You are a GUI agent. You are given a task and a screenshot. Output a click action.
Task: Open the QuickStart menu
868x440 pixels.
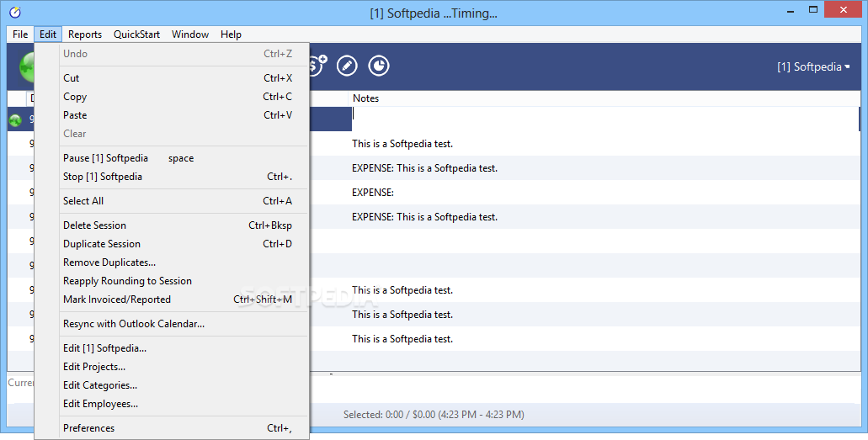136,34
